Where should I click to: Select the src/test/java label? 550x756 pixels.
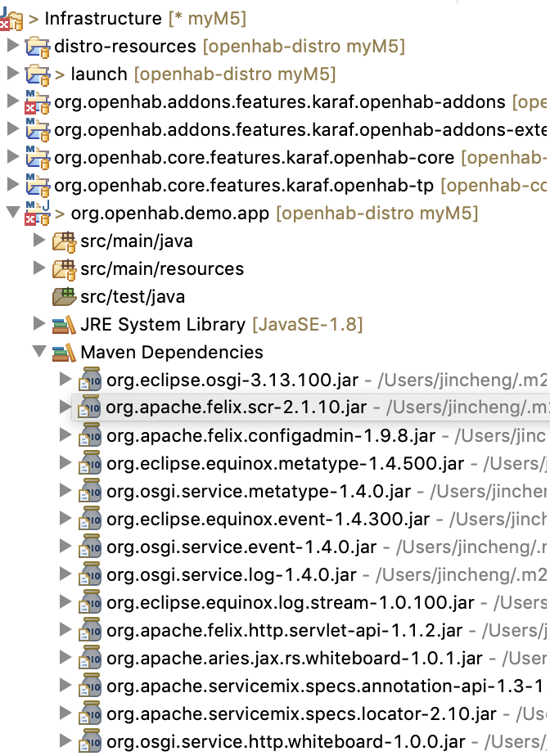point(133,298)
